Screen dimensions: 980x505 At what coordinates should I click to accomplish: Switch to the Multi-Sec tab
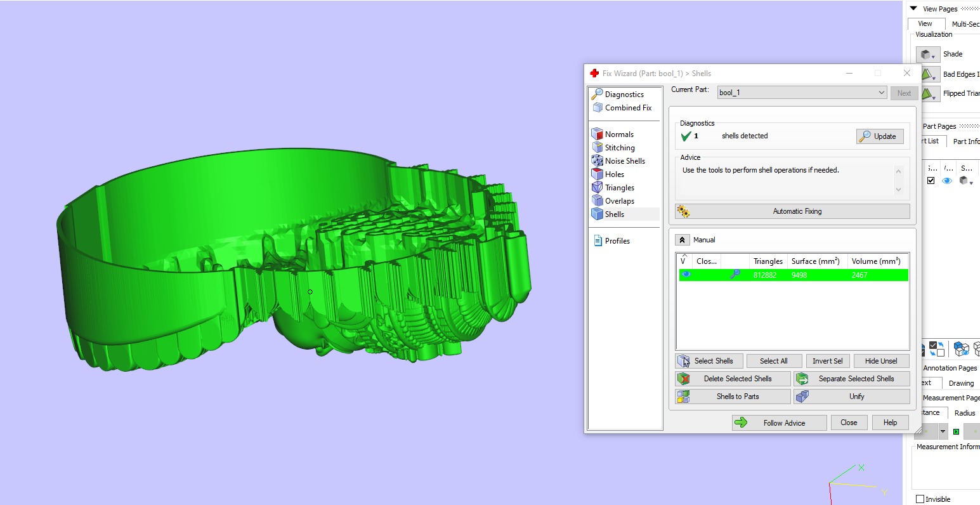click(x=965, y=23)
